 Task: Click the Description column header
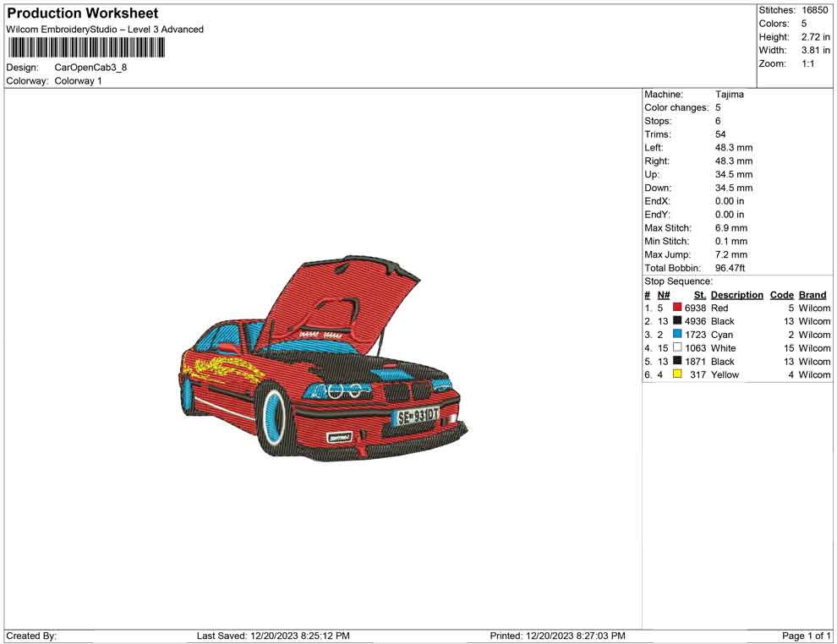736,295
